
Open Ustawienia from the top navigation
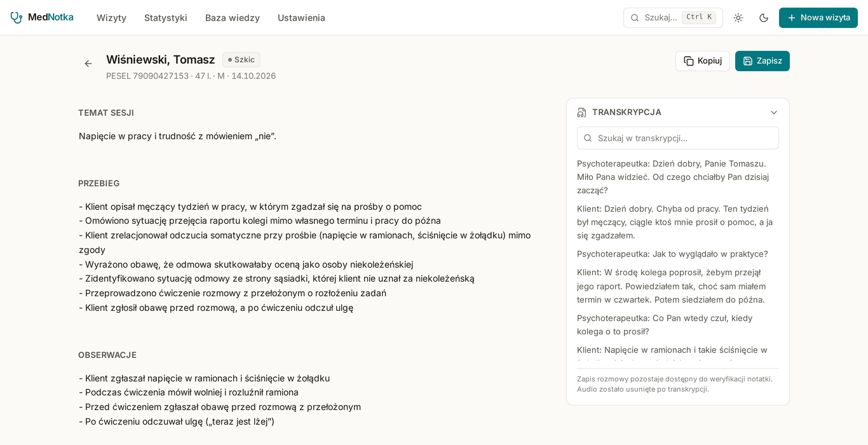click(x=301, y=18)
